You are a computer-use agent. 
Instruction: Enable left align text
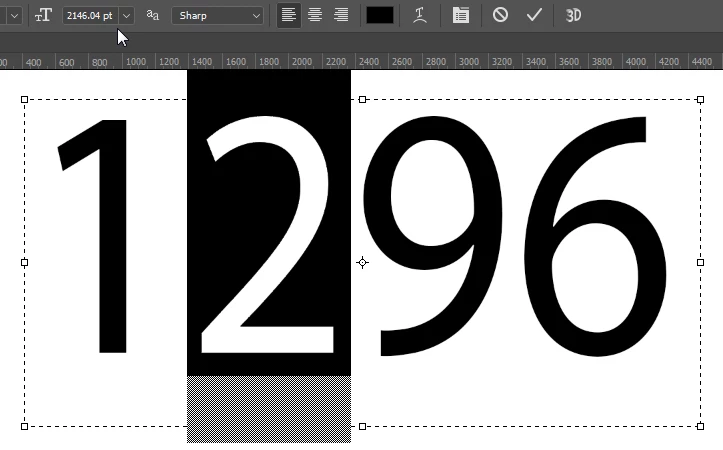pyautogui.click(x=289, y=15)
